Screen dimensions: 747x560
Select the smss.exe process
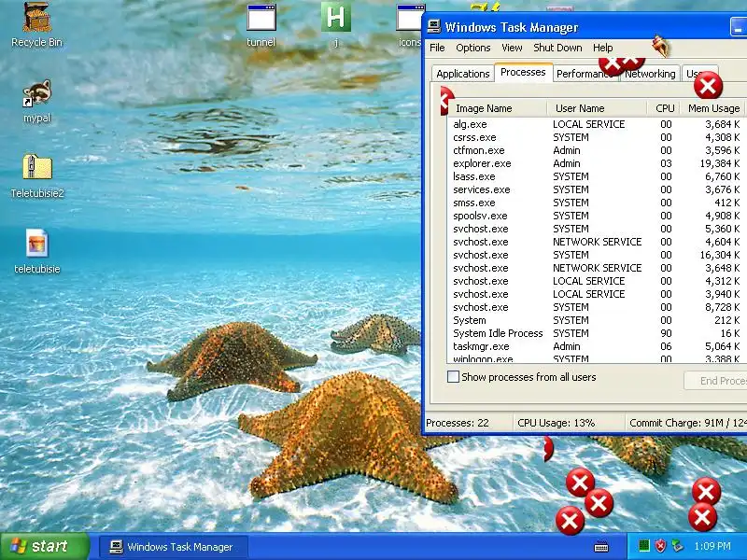(597, 203)
